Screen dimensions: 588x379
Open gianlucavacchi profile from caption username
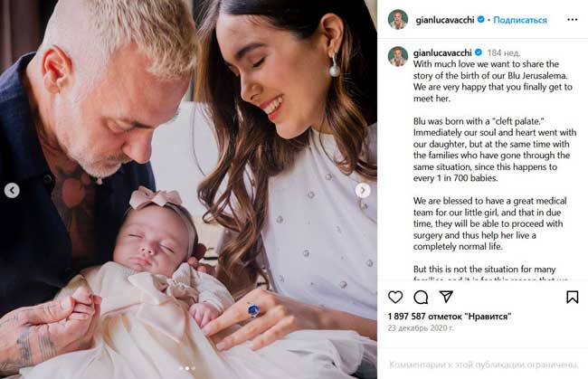442,52
